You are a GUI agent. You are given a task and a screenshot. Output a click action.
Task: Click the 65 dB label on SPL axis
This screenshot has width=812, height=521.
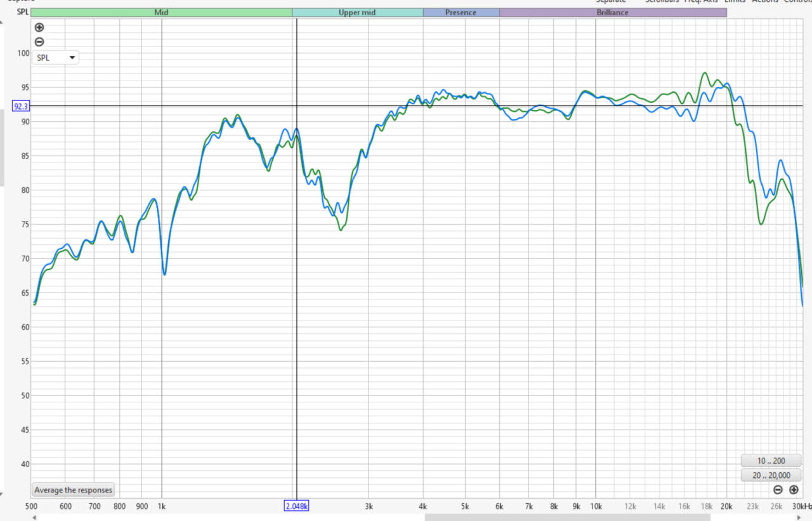25,293
